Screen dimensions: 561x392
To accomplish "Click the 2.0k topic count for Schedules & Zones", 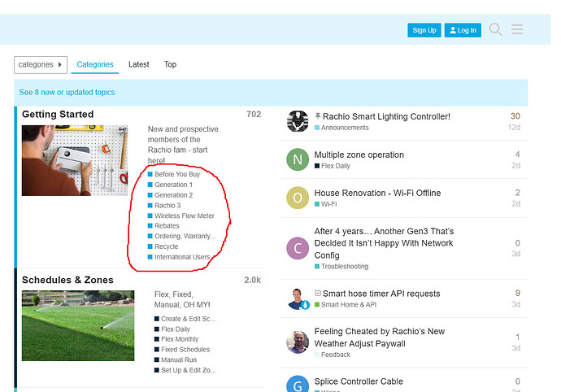I will click(x=252, y=281).
